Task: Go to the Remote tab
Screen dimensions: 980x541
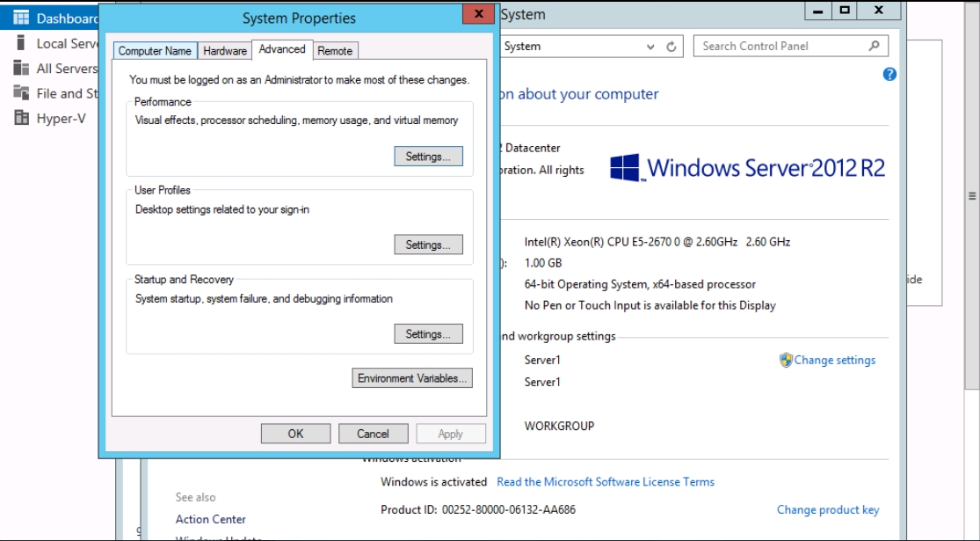Action: [335, 51]
